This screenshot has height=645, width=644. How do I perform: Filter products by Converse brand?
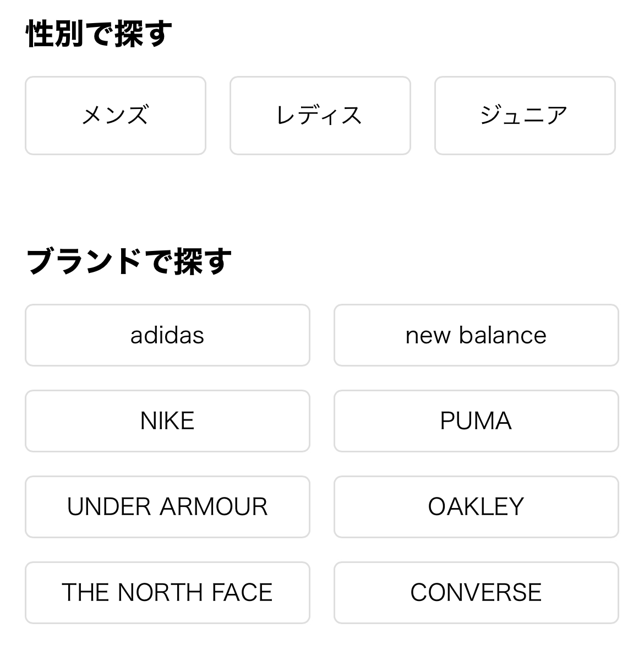(x=476, y=593)
